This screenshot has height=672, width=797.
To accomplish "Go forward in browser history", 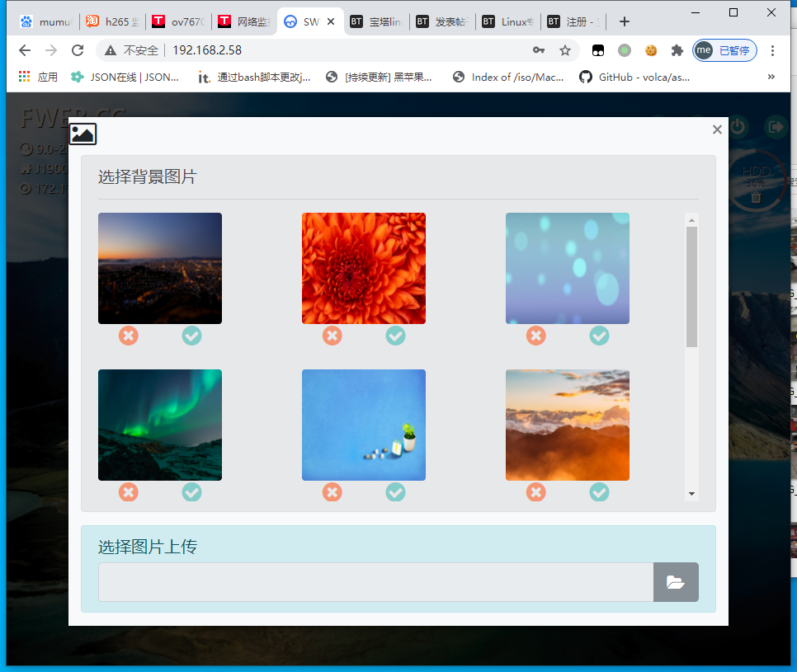I will click(51, 50).
